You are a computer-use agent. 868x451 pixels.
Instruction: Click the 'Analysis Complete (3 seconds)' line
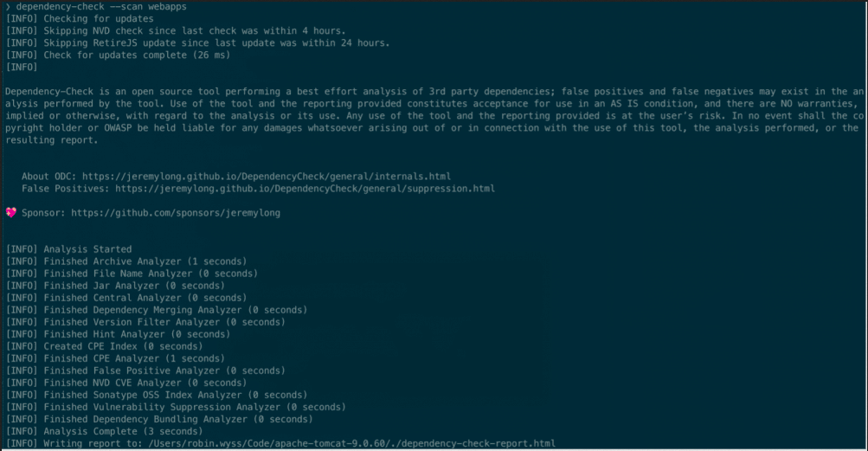(x=104, y=431)
